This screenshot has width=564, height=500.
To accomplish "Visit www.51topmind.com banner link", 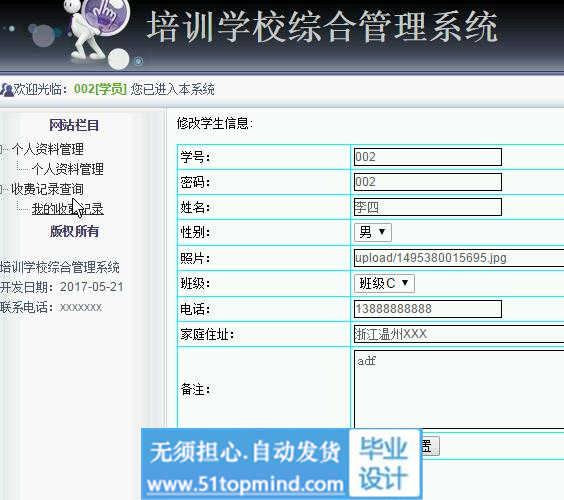I will pyautogui.click(x=245, y=484).
